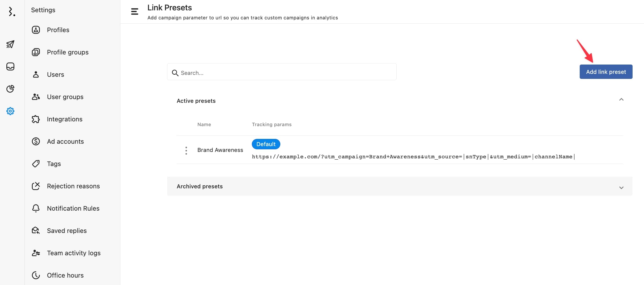Click the Active presets heading
This screenshot has height=285, width=644.
(196, 101)
